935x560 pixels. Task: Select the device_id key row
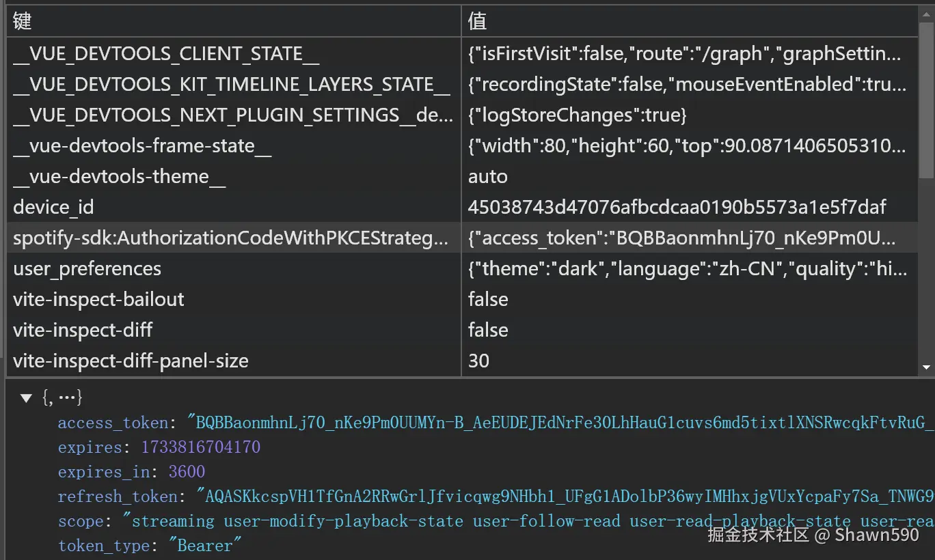pyautogui.click(x=53, y=208)
